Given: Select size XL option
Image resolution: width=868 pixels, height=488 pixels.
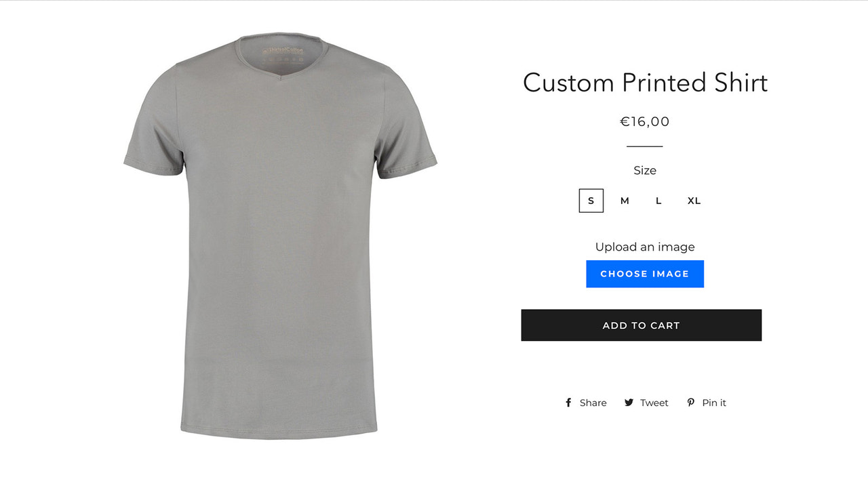Looking at the screenshot, I should [693, 201].
